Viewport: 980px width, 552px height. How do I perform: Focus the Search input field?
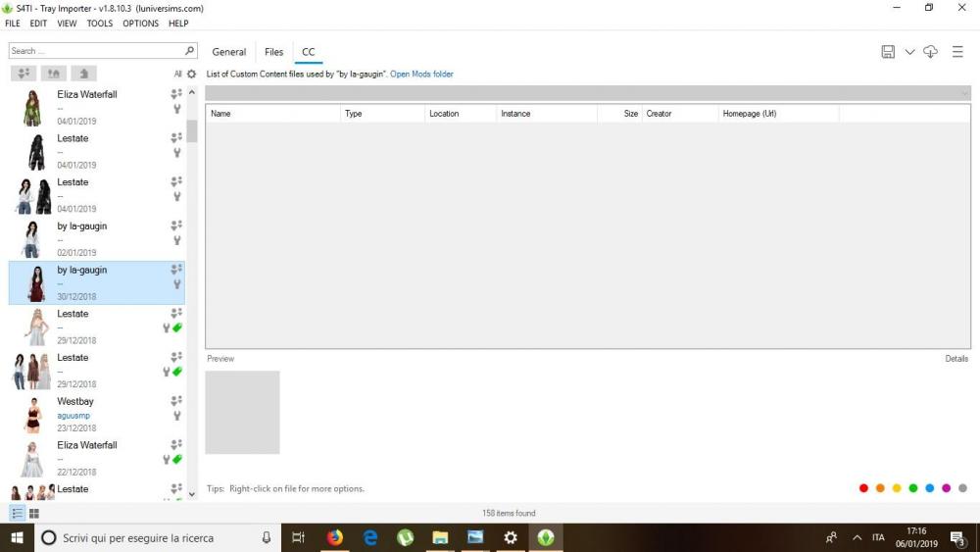[x=96, y=51]
